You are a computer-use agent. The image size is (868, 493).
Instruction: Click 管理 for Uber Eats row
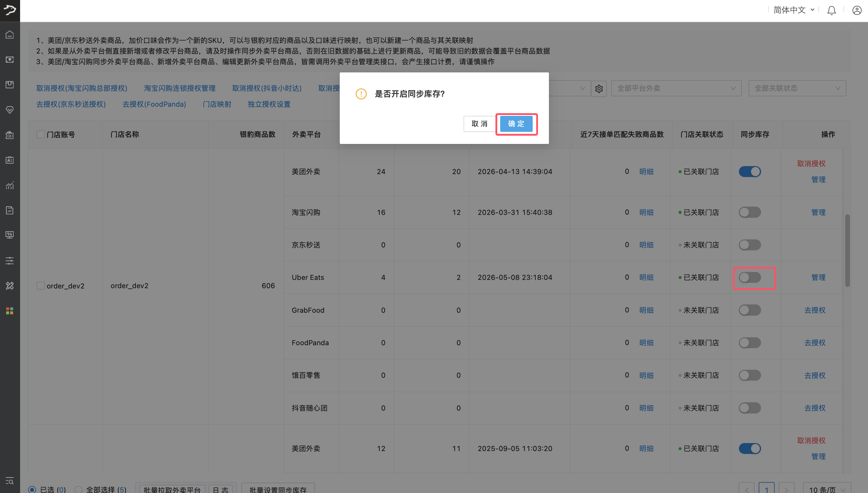pyautogui.click(x=818, y=277)
